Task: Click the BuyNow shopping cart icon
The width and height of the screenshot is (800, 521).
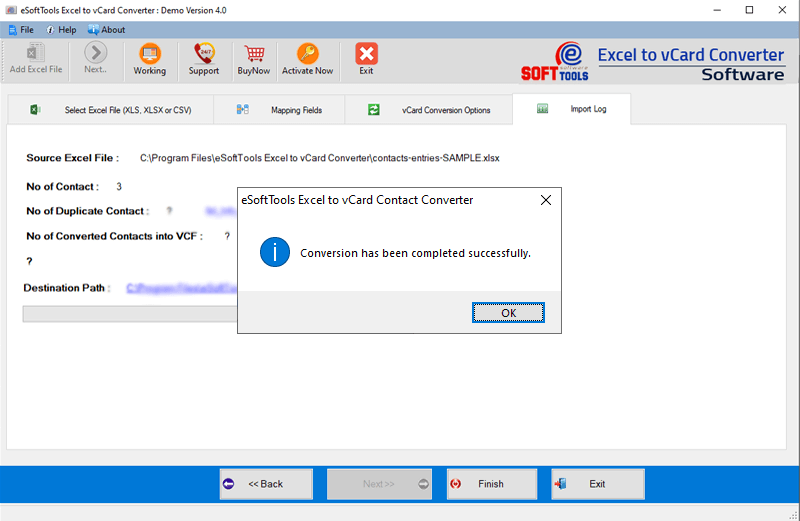Action: click(x=254, y=60)
